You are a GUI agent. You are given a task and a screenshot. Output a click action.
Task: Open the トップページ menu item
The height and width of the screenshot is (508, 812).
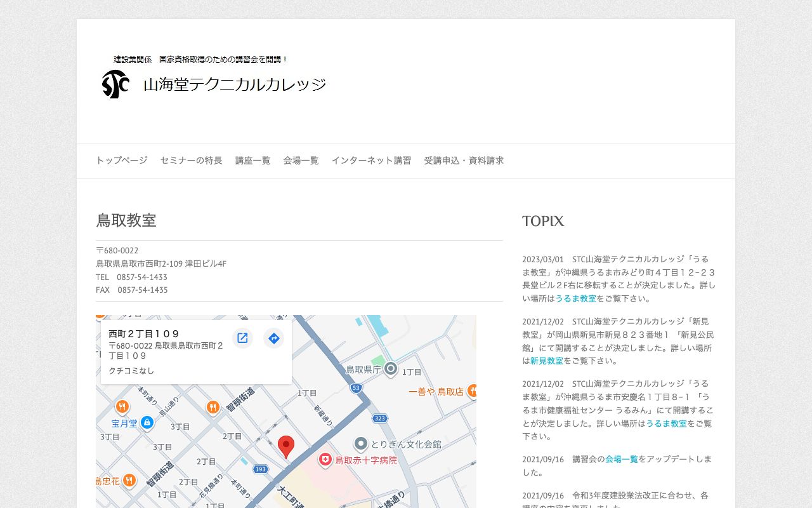click(x=121, y=161)
